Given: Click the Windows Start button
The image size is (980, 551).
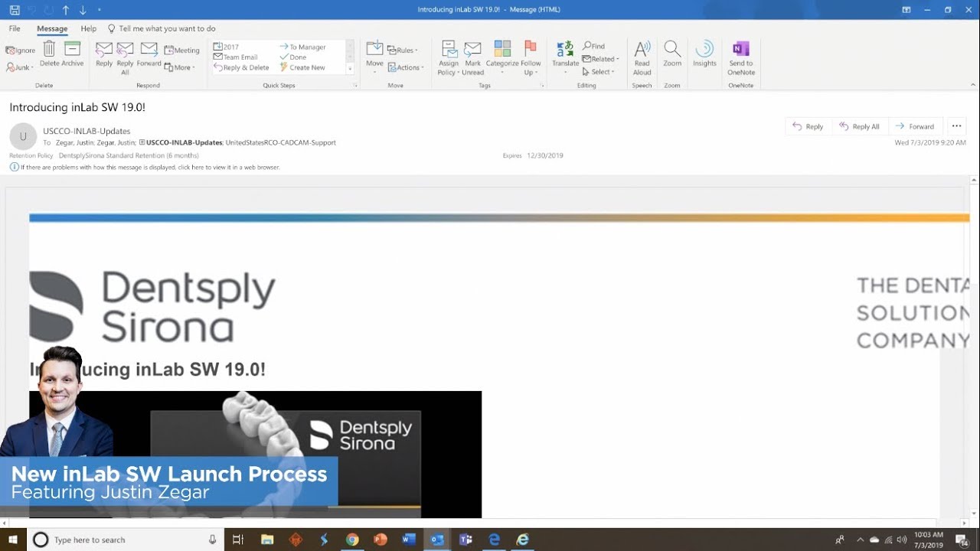Looking at the screenshot, I should click(13, 540).
